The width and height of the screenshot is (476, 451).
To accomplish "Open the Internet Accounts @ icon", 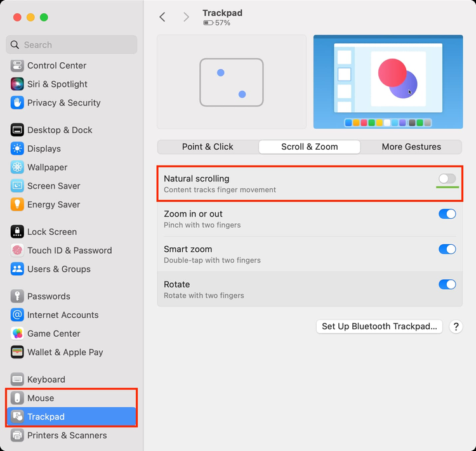I will (17, 315).
